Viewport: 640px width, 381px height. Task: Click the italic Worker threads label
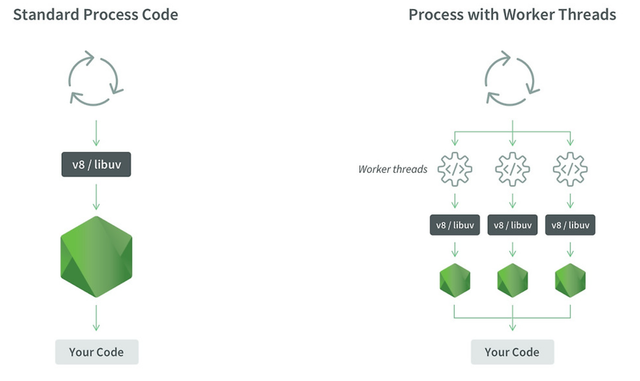point(393,169)
